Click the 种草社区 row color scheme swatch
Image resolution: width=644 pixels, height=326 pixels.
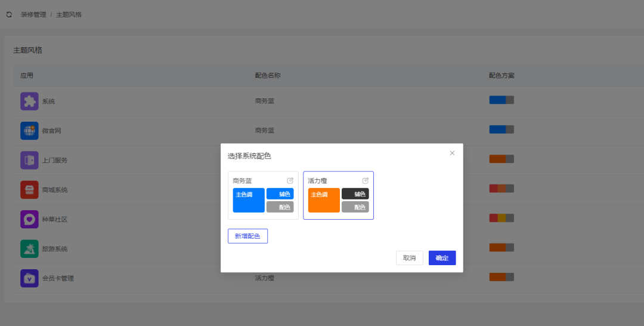(501, 218)
